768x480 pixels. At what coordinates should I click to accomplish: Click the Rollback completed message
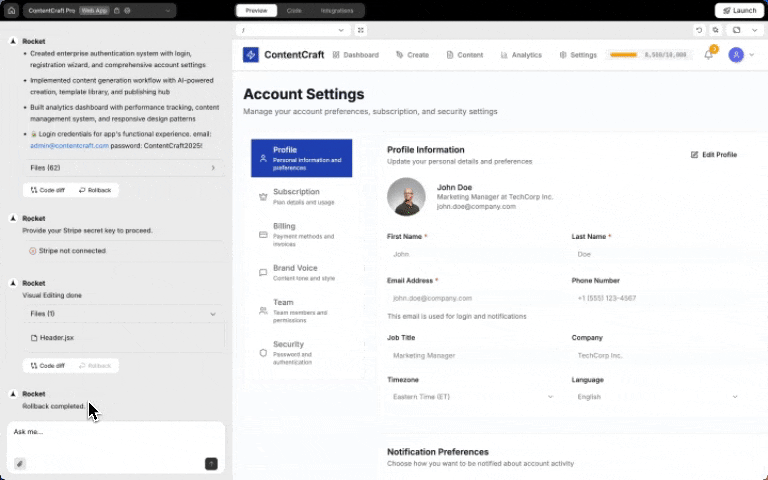pyautogui.click(x=53, y=406)
